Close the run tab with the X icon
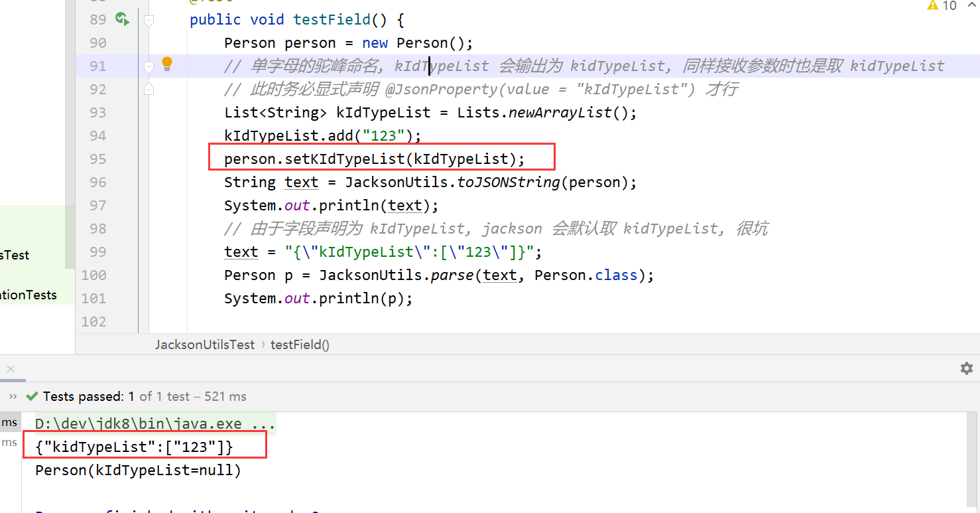 10,369
